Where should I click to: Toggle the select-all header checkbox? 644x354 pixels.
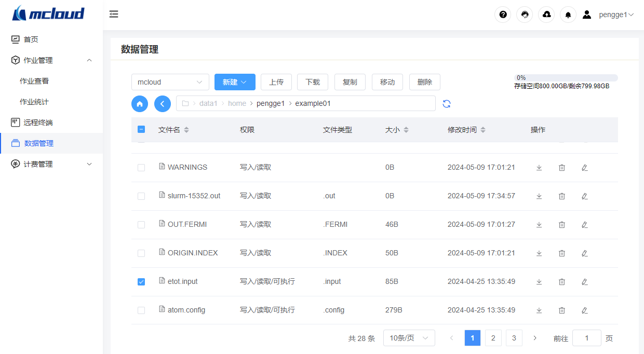(x=141, y=130)
